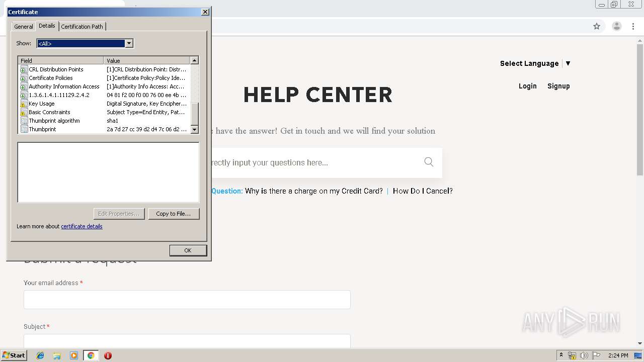Open the file explorer taskbar icon
The image size is (644, 362).
point(57,355)
